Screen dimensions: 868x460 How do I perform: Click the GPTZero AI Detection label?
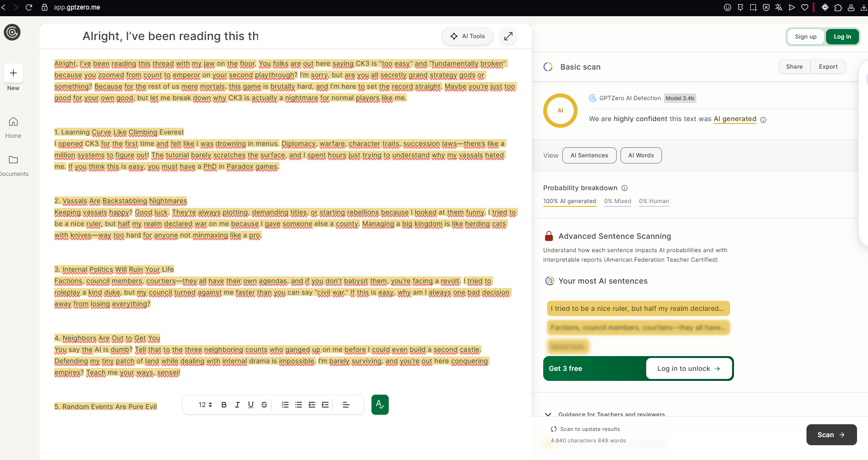(630, 98)
